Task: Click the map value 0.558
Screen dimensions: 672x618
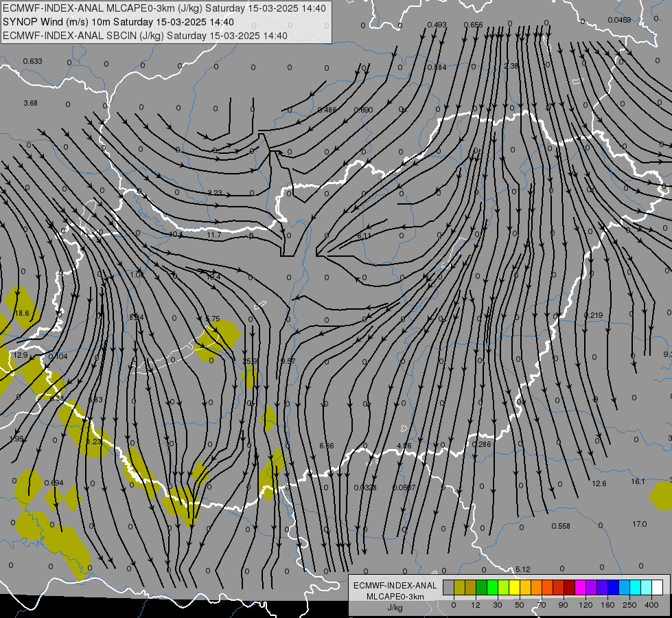Action: point(561,526)
